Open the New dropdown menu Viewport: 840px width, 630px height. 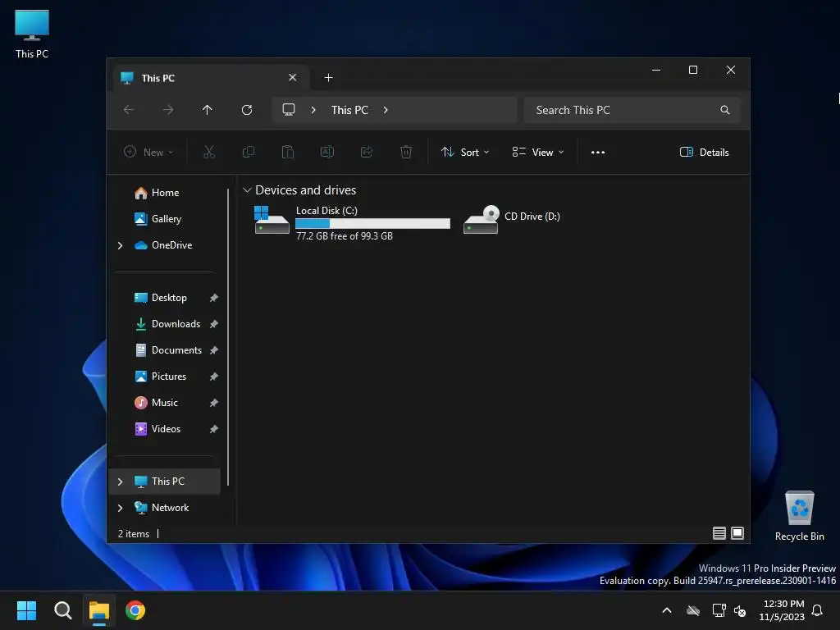(x=148, y=152)
